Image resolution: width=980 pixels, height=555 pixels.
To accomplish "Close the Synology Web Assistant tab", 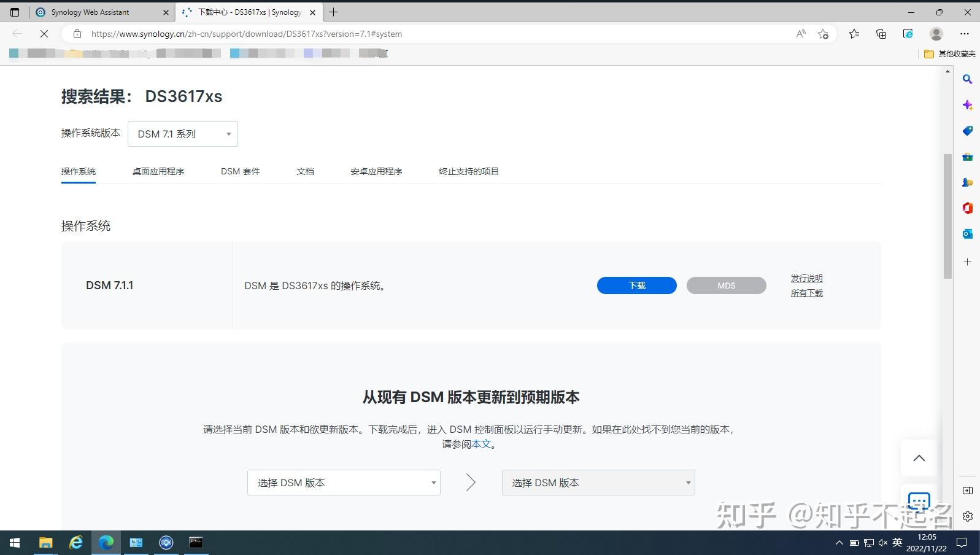I will point(166,12).
